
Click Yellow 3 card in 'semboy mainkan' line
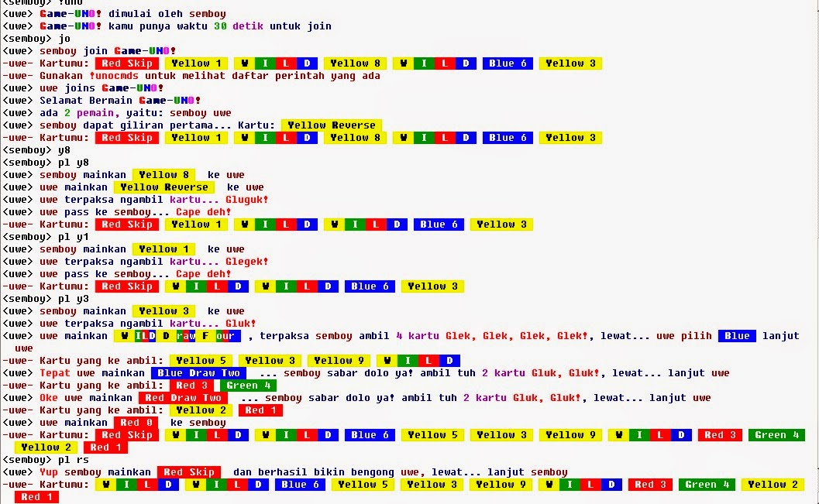pos(163,311)
